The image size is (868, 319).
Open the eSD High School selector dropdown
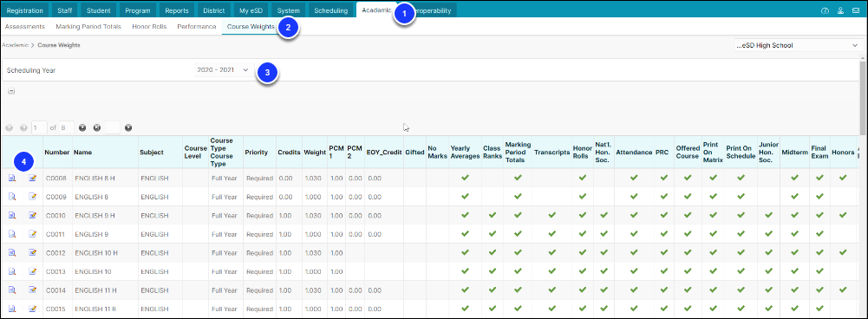click(x=797, y=45)
